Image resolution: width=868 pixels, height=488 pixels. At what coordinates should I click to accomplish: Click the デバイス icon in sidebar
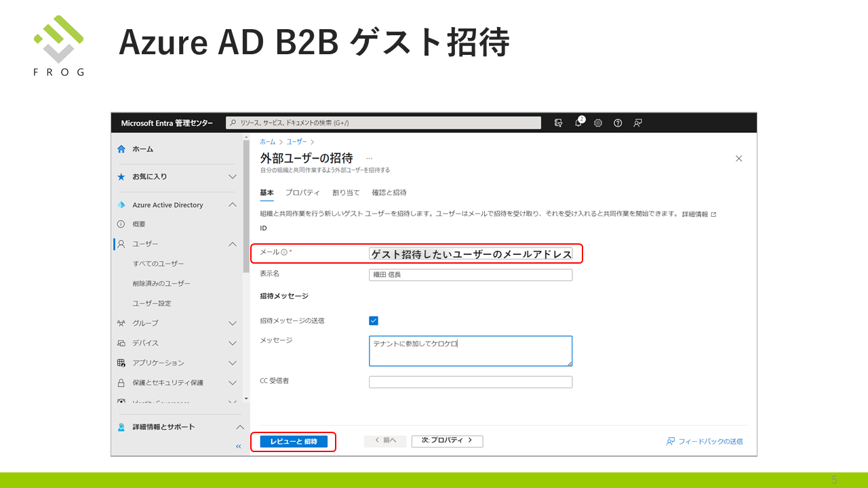pyautogui.click(x=121, y=343)
